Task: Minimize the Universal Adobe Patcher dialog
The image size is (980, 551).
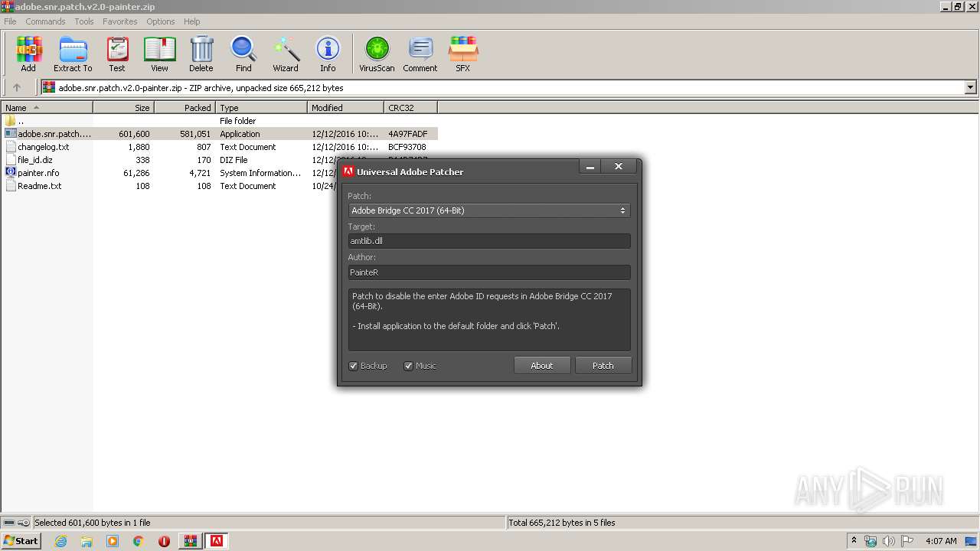Action: pyautogui.click(x=590, y=167)
